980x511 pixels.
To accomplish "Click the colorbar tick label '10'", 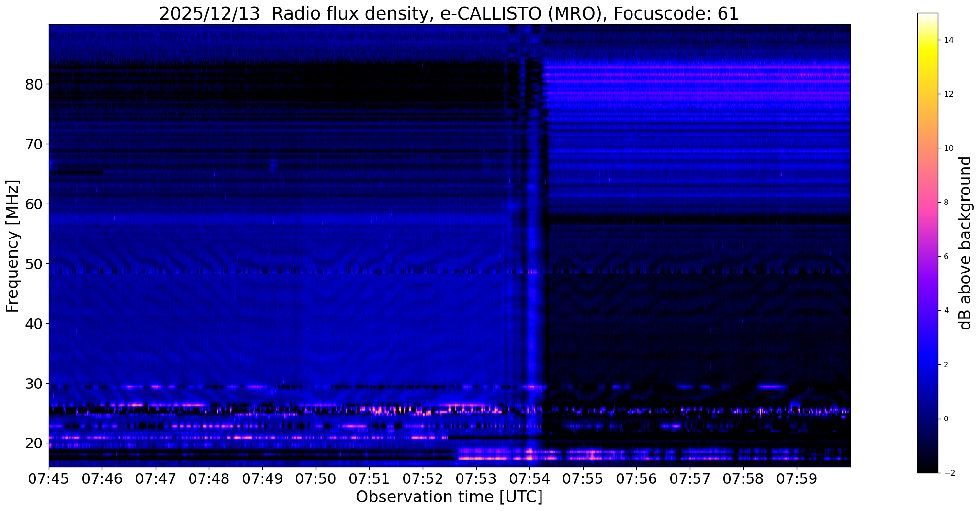I will point(948,148).
